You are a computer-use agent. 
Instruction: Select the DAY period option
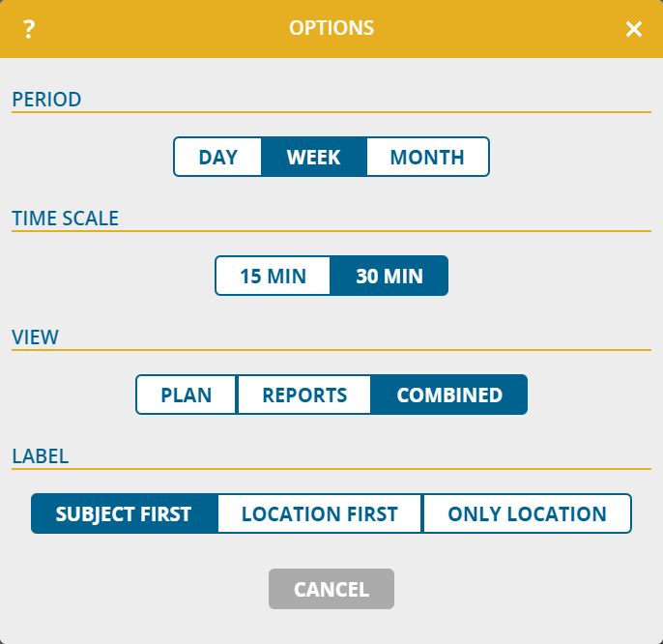tap(218, 157)
